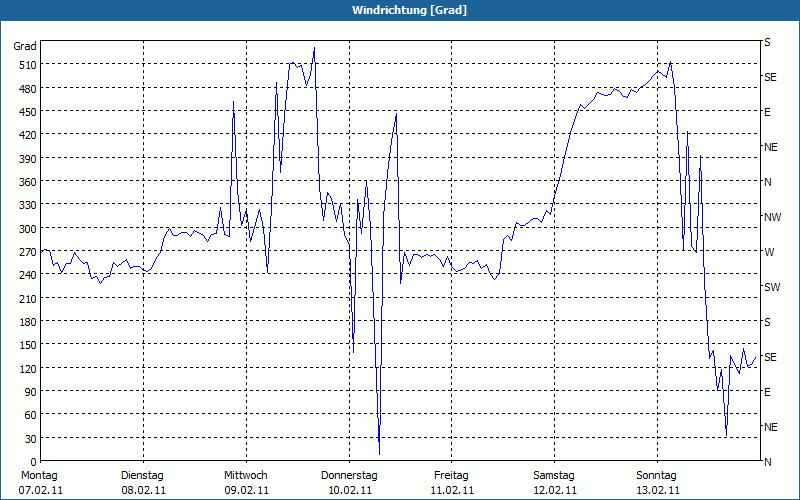Image resolution: width=800 pixels, height=500 pixels.
Task: Click the E compass label beside 450
Action: pos(767,112)
